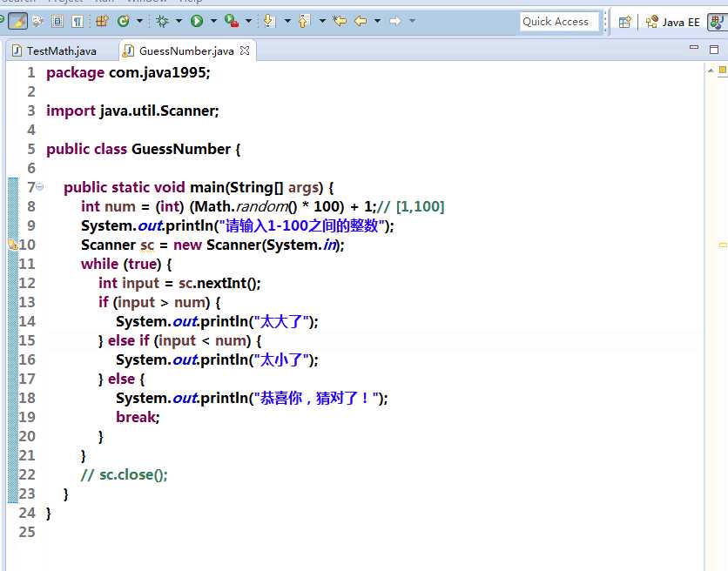The width and height of the screenshot is (728, 571).
Task: Open the Run configurations dropdown arrow
Action: coord(213,21)
